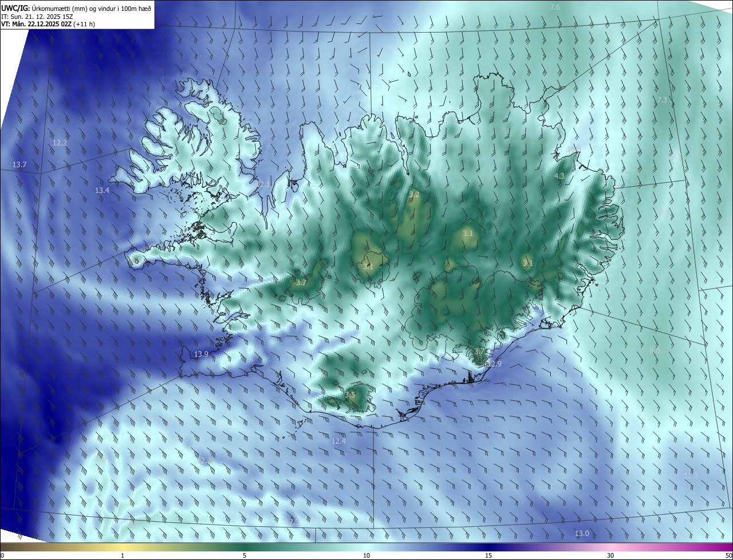733x560 pixels.
Task: Click the 3.5 value on the map
Action: click(350, 395)
